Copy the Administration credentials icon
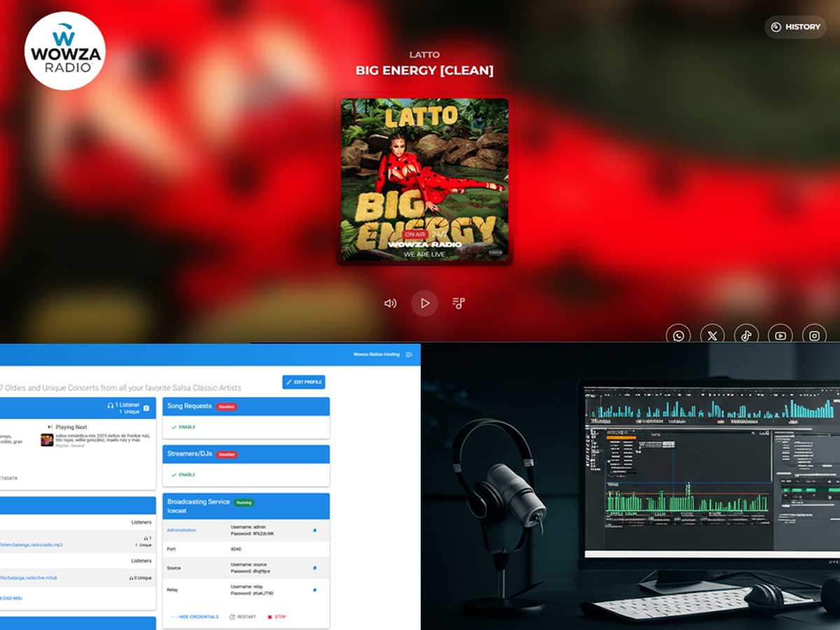This screenshot has height=630, width=840. point(314,531)
